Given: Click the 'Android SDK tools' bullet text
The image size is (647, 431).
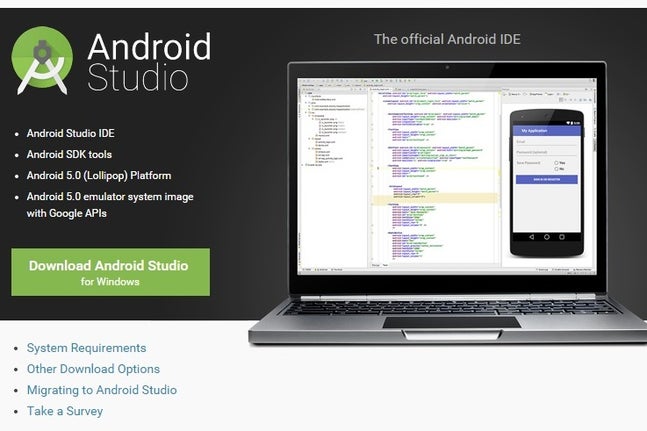Looking at the screenshot, I should pos(69,154).
